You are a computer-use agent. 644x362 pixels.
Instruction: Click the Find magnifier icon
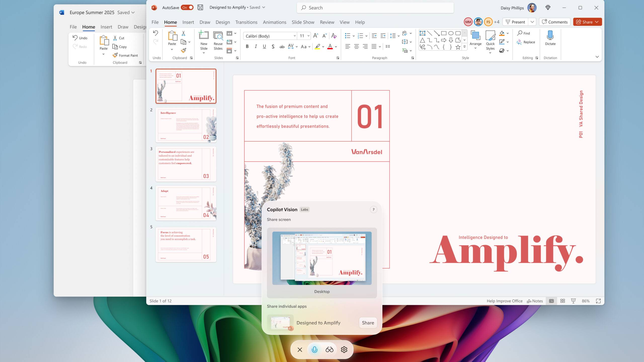tap(520, 33)
